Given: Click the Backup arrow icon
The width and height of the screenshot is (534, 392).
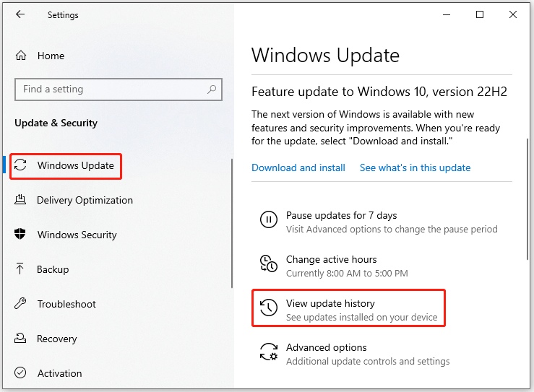Looking at the screenshot, I should [20, 269].
